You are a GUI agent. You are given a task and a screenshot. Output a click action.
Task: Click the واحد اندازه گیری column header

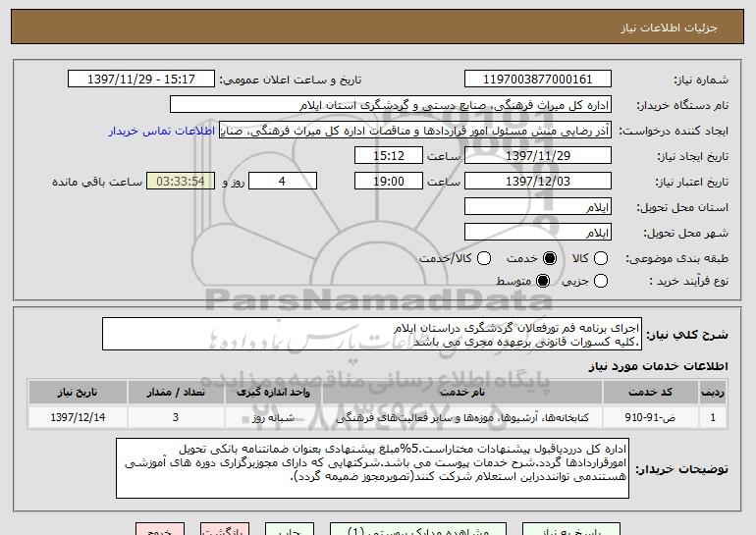273,393
